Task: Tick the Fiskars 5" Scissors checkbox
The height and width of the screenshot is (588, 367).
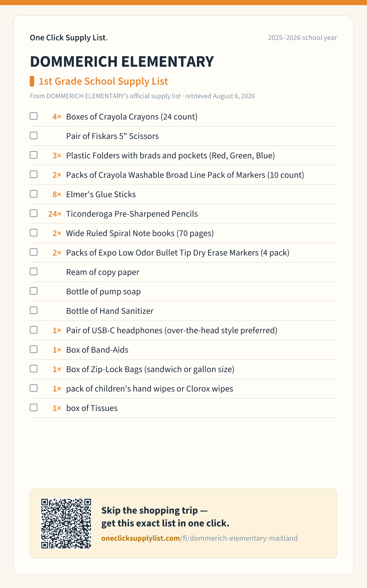Action: pyautogui.click(x=34, y=136)
